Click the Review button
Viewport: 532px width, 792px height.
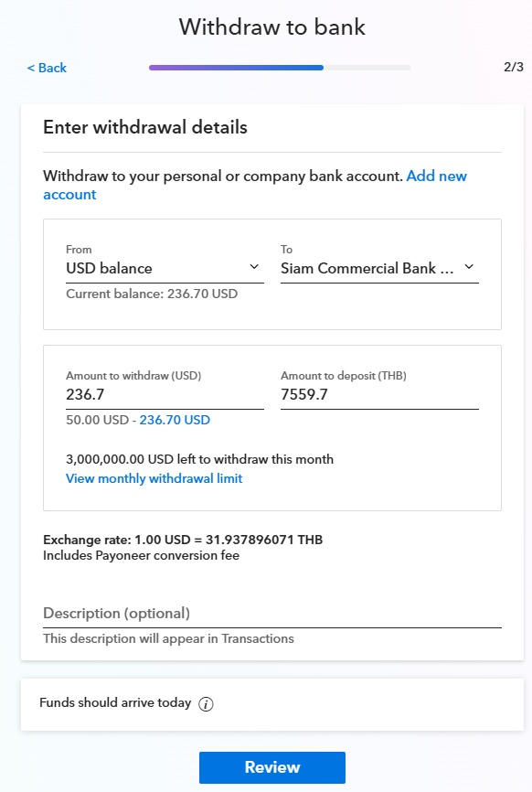click(x=272, y=767)
